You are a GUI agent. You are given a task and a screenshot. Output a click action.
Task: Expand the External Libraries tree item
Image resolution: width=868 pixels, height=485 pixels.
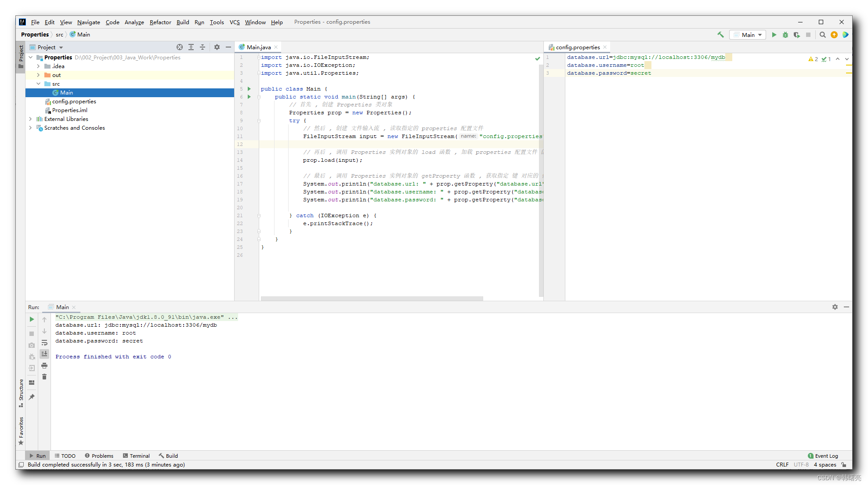pos(30,119)
